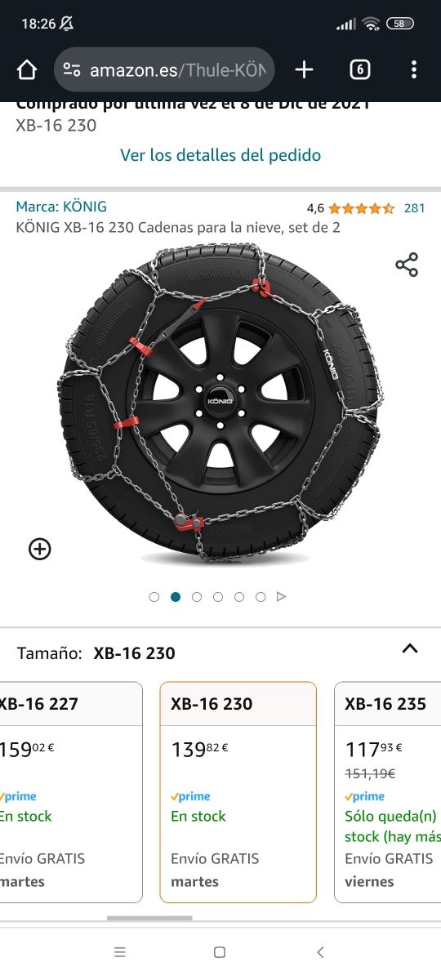The width and height of the screenshot is (441, 980).
Task: Tap the share icon on product image
Action: pyautogui.click(x=407, y=265)
